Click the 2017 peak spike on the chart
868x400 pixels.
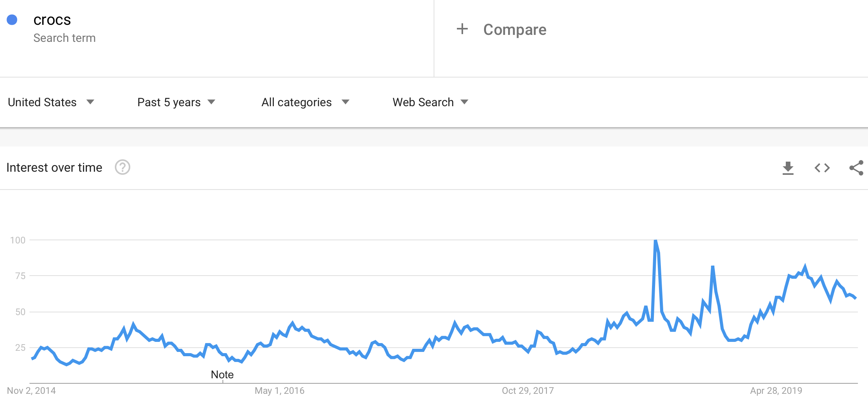click(x=655, y=240)
